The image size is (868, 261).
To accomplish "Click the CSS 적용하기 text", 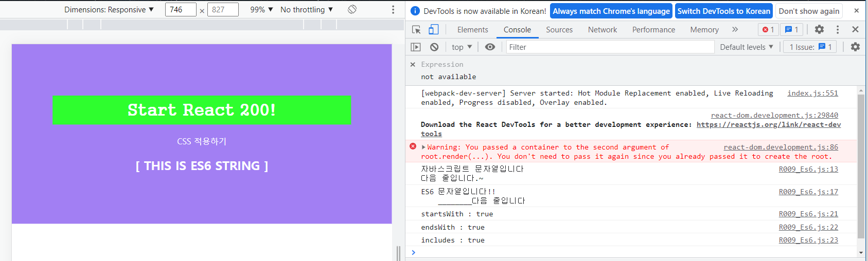I will [x=202, y=141].
